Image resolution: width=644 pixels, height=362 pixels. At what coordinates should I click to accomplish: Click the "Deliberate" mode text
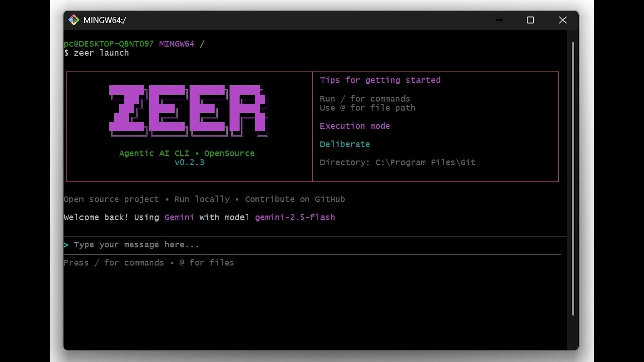(345, 144)
